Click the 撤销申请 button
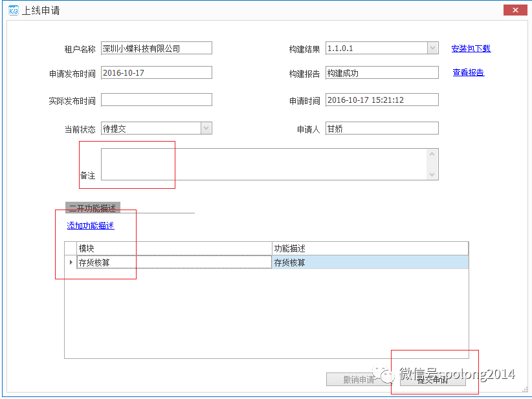532x399 pixels. (359, 380)
